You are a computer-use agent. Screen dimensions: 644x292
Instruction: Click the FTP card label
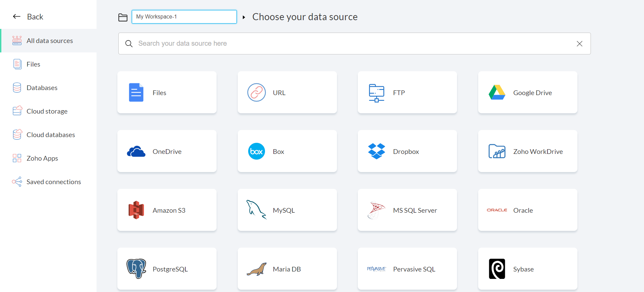click(x=399, y=93)
